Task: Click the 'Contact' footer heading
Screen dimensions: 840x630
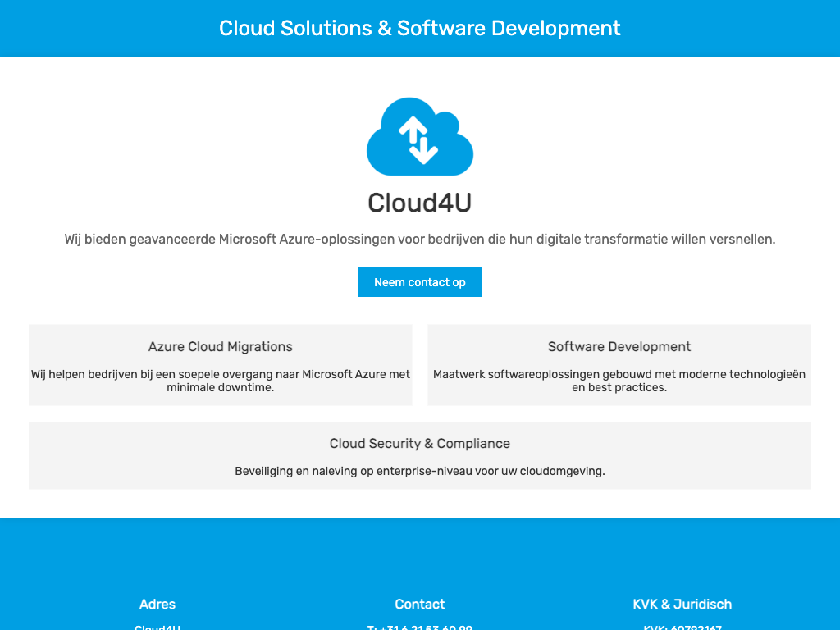Action: (419, 605)
